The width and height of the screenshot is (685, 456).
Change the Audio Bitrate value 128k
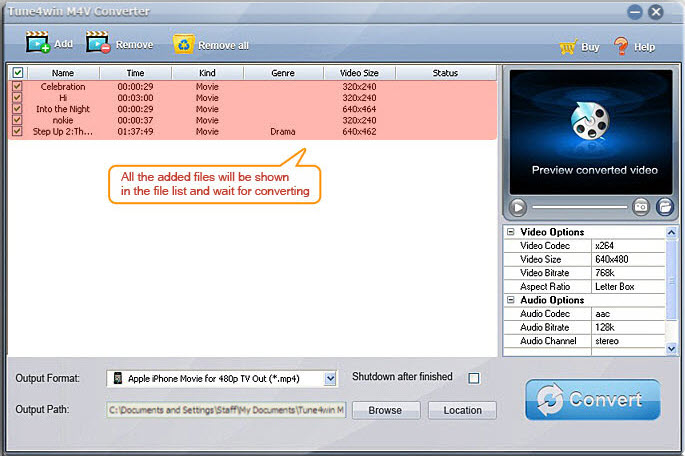(x=628, y=327)
